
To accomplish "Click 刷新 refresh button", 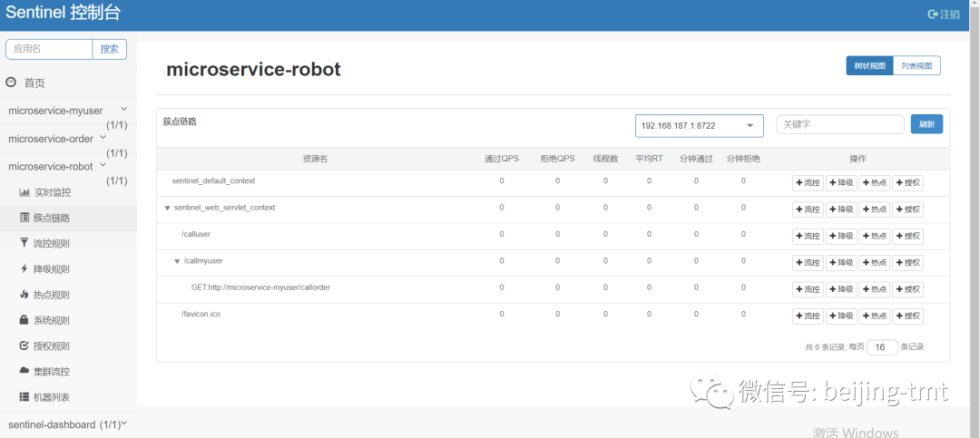I will (926, 124).
